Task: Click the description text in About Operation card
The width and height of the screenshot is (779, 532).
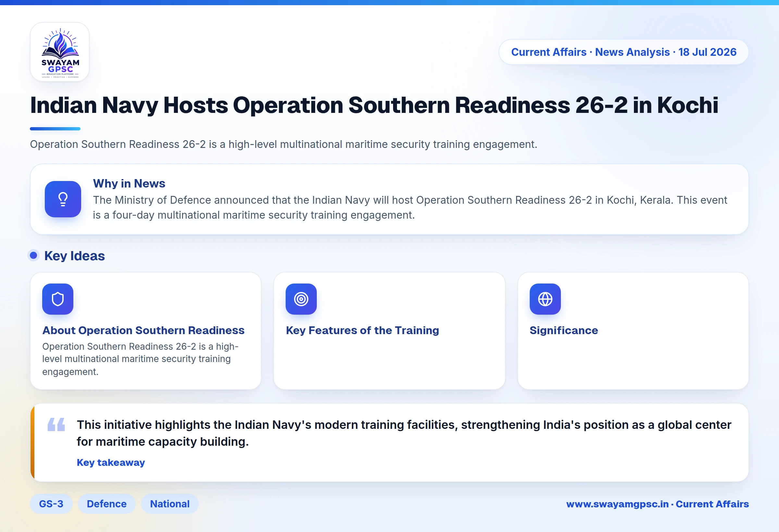Action: [x=141, y=359]
